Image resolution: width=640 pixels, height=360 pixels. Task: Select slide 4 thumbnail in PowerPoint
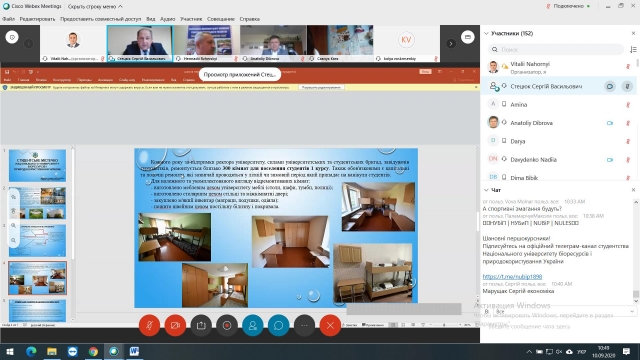37,278
